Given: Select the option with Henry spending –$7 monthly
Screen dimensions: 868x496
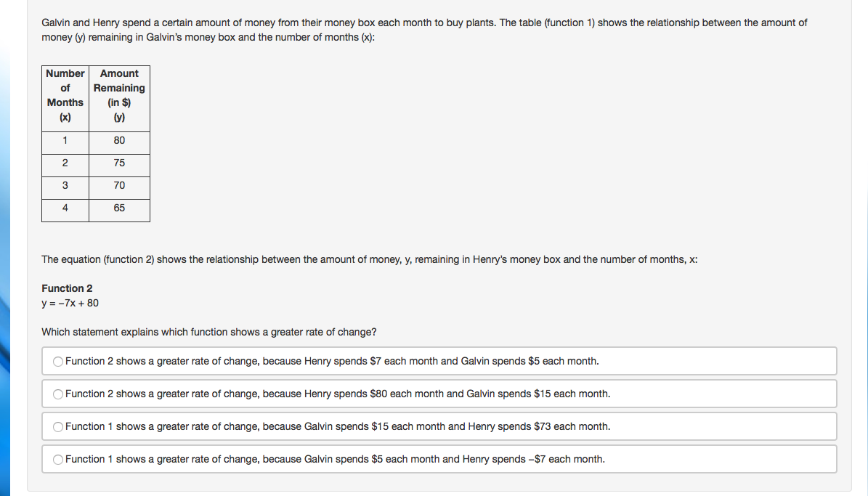Looking at the screenshot, I should tap(59, 459).
